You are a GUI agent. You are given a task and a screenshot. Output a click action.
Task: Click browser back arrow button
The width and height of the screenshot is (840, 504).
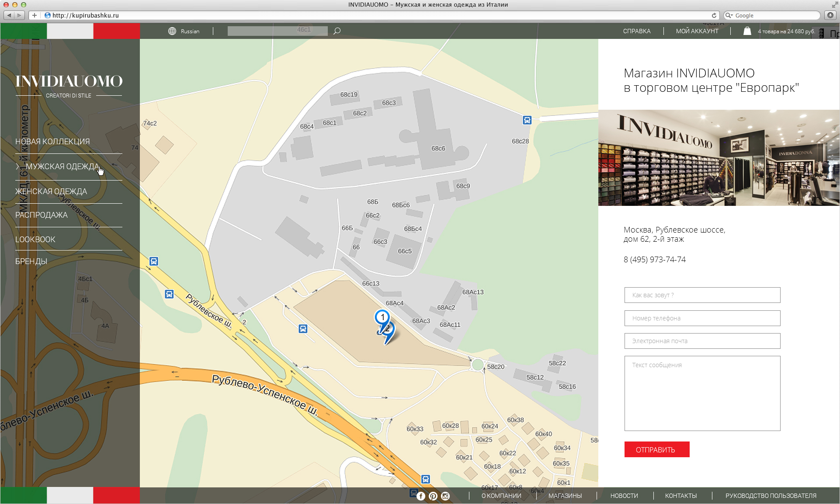[x=9, y=15]
